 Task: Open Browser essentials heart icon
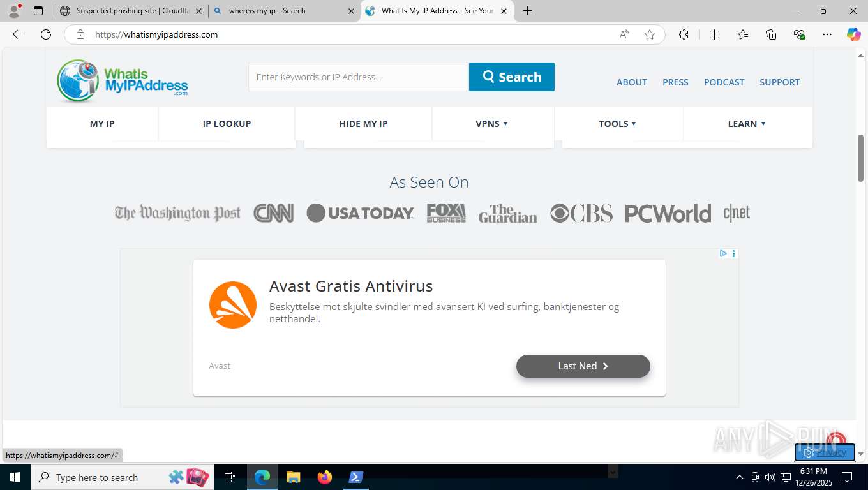click(x=799, y=34)
